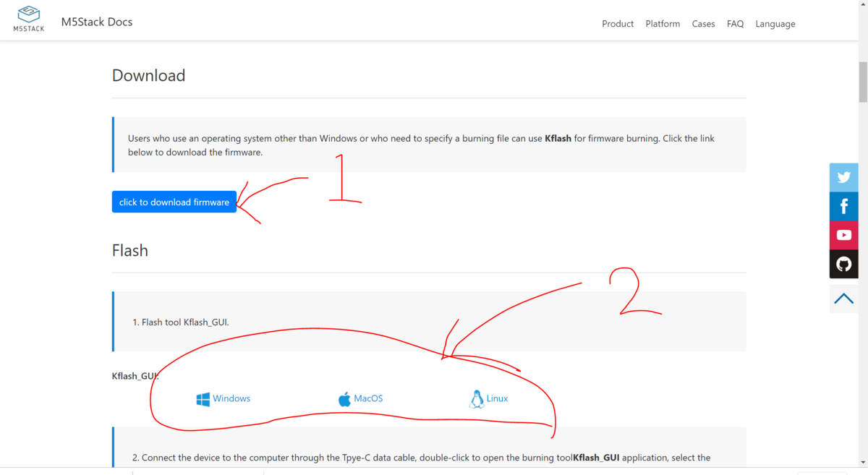Open the YouTube sidebar icon
The width and height of the screenshot is (868, 475).
[x=843, y=235]
